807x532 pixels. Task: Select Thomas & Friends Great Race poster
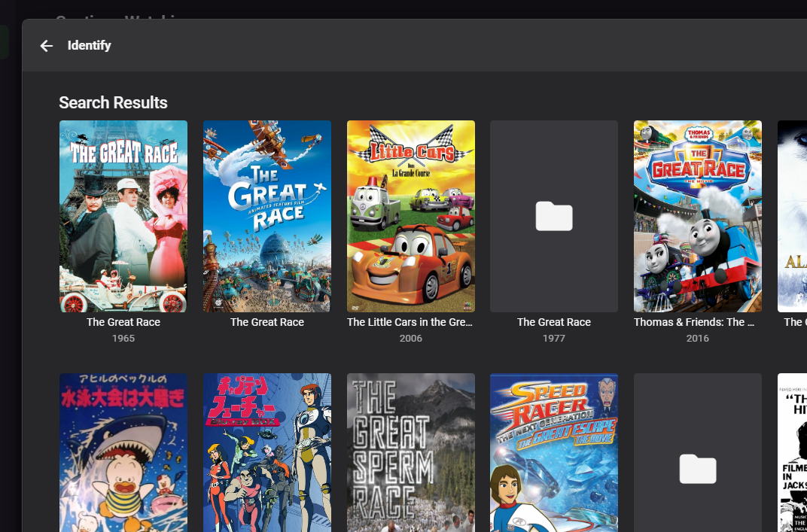point(697,216)
